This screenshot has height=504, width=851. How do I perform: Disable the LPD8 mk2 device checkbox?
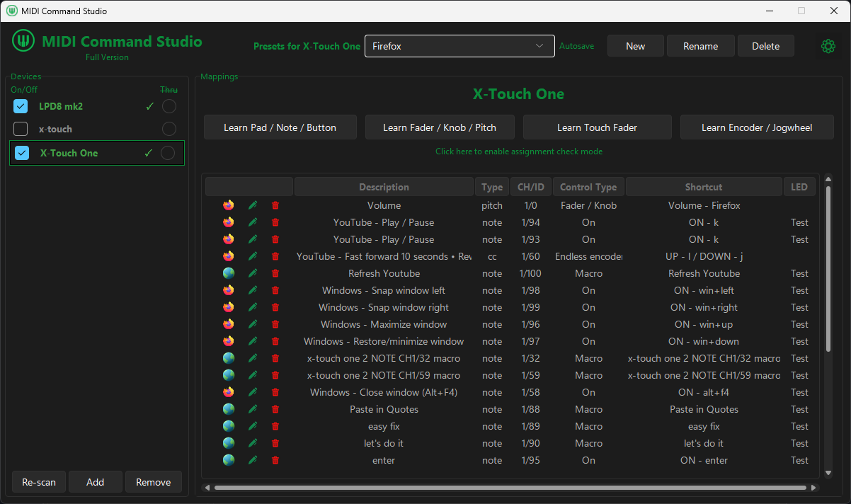(21, 106)
